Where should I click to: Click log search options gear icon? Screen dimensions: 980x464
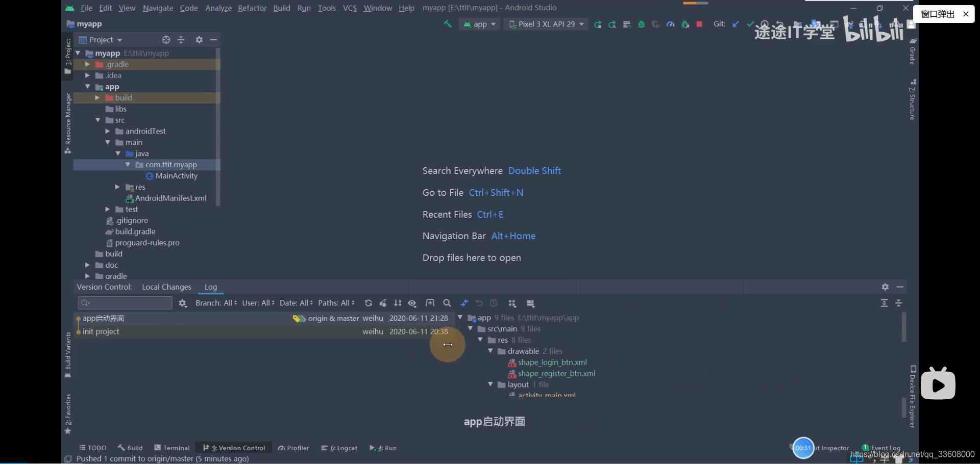(x=183, y=303)
